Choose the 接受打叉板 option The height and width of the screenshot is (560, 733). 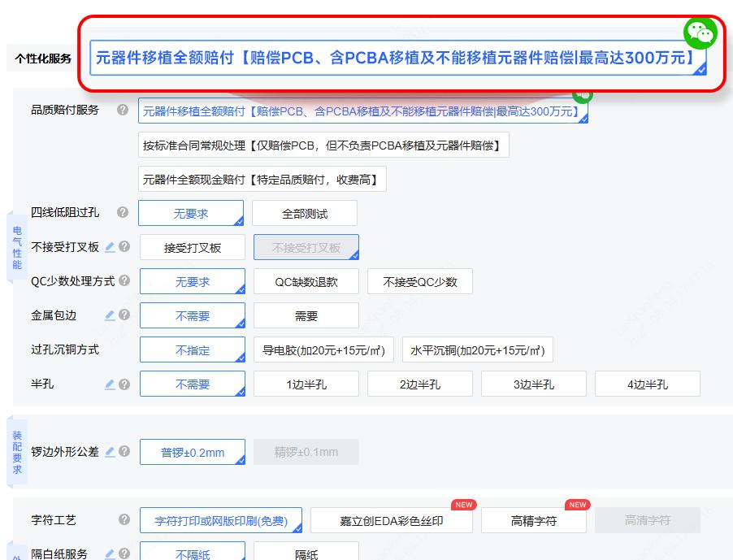coord(193,248)
